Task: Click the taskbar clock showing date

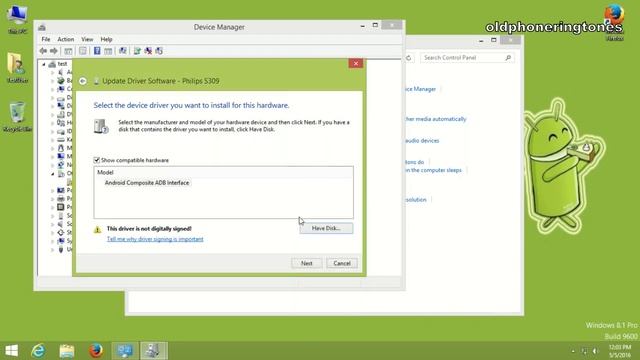Action: pyautogui.click(x=620, y=351)
